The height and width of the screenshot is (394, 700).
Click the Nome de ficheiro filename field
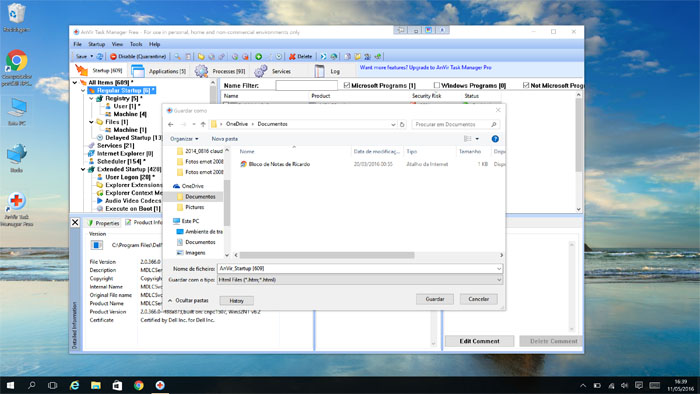point(359,268)
